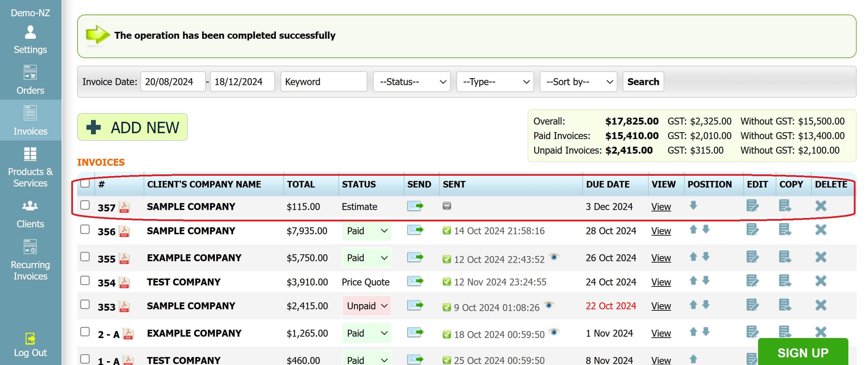The width and height of the screenshot is (868, 365).
Task: Click the invoice start date field 20/08/2024
Action: coord(173,82)
